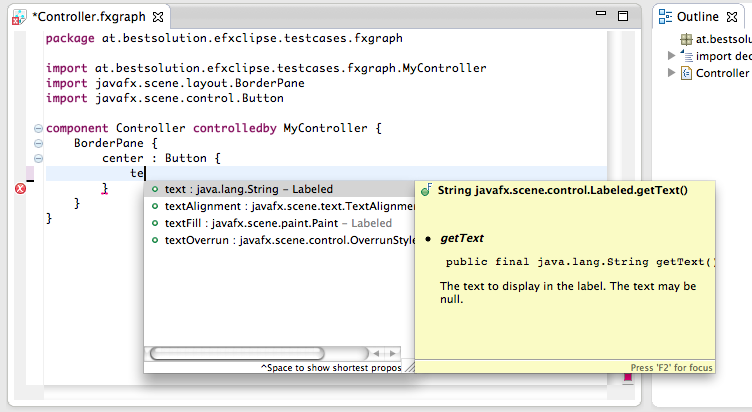Collapse the component Controller code block
This screenshot has height=412, width=752.
38,129
